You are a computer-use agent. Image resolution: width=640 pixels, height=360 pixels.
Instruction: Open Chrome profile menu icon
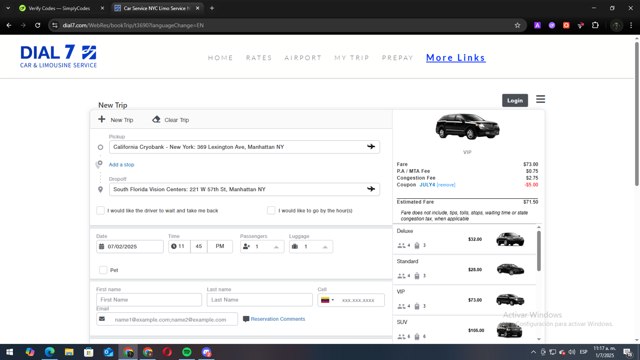[616, 25]
